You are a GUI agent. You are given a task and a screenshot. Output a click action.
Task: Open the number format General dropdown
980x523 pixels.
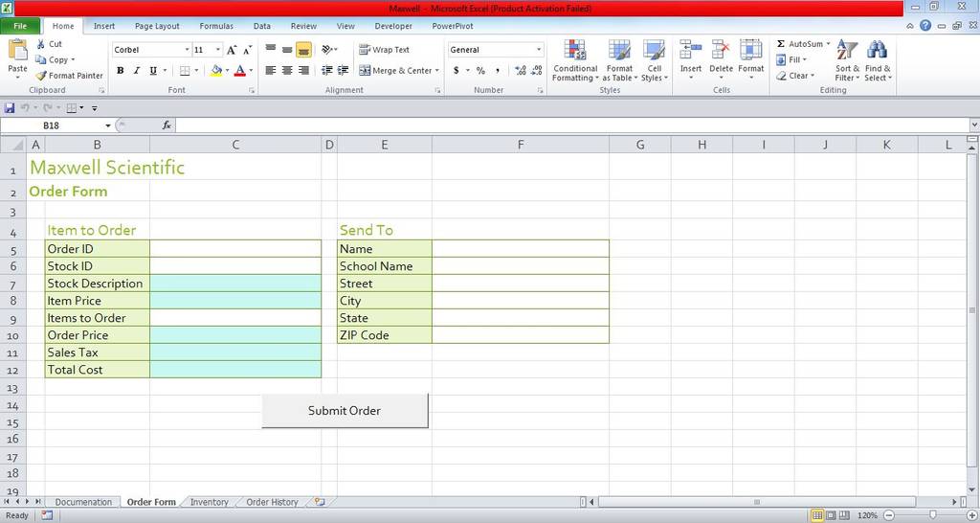[x=539, y=50]
